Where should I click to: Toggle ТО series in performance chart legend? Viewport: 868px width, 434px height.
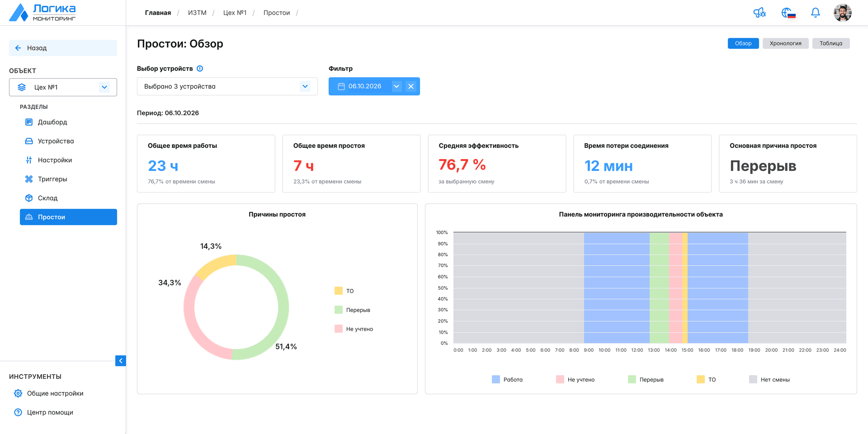pyautogui.click(x=706, y=379)
